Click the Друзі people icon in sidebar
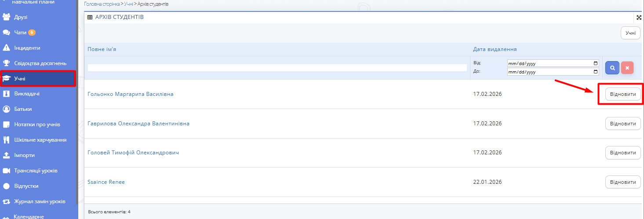 pyautogui.click(x=7, y=17)
